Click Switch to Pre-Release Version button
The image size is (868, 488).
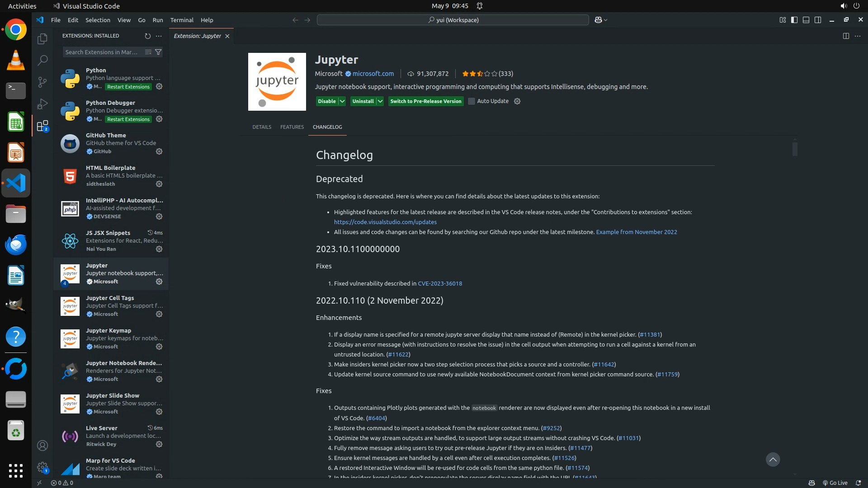[425, 101]
